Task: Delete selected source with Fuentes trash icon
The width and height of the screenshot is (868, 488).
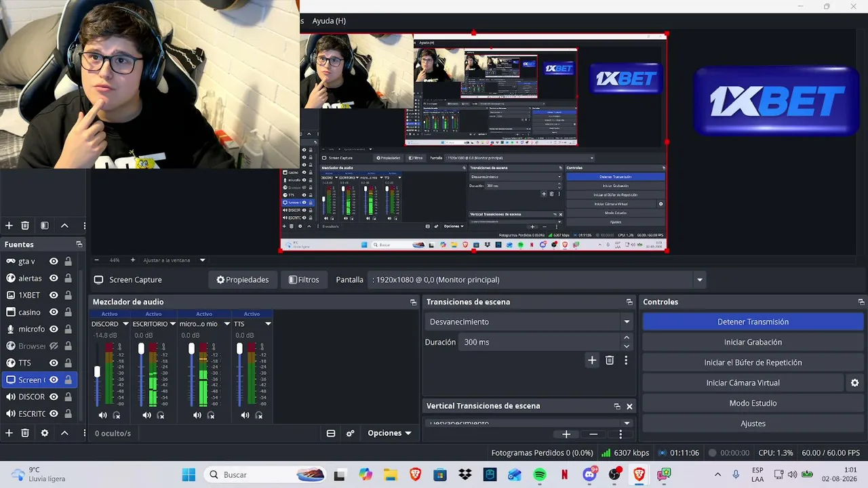Action: (25, 432)
